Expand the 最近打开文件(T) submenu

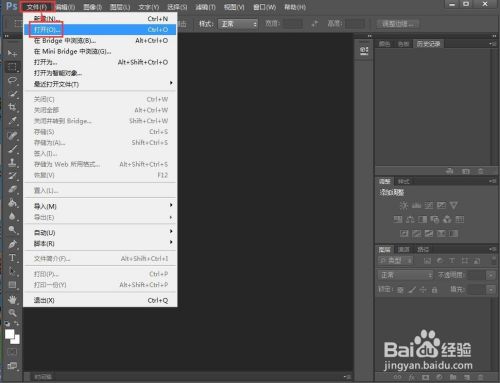point(100,84)
